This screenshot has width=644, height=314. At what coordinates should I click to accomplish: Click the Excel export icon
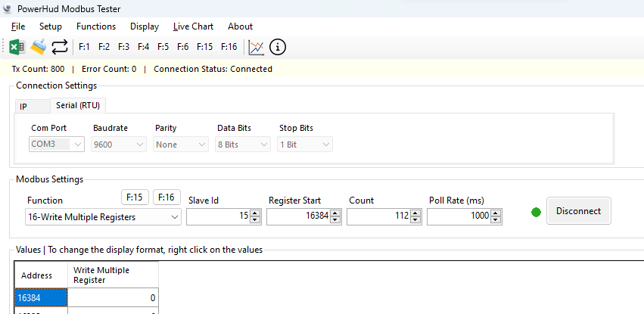[17, 47]
